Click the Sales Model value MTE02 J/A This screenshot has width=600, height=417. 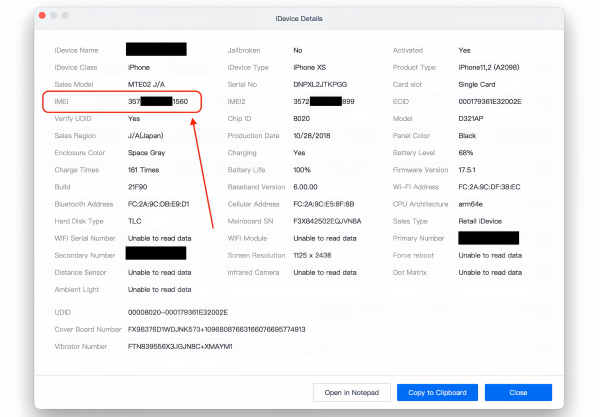146,85
